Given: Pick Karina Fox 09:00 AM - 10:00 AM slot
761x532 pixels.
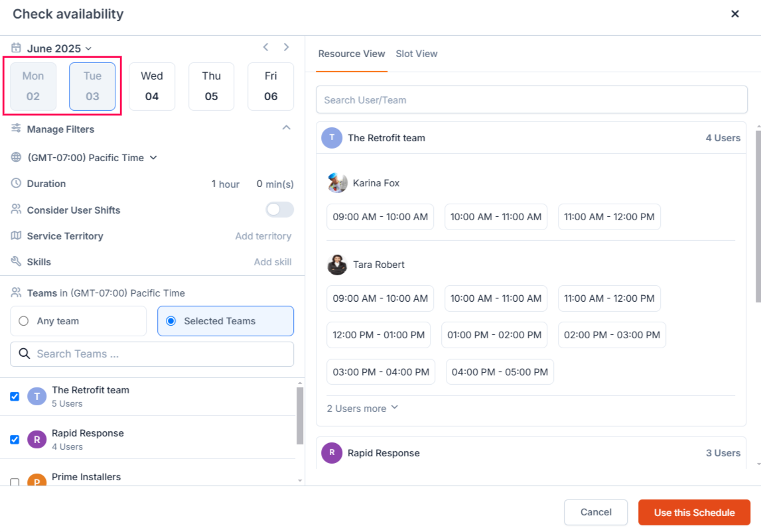Looking at the screenshot, I should point(380,216).
